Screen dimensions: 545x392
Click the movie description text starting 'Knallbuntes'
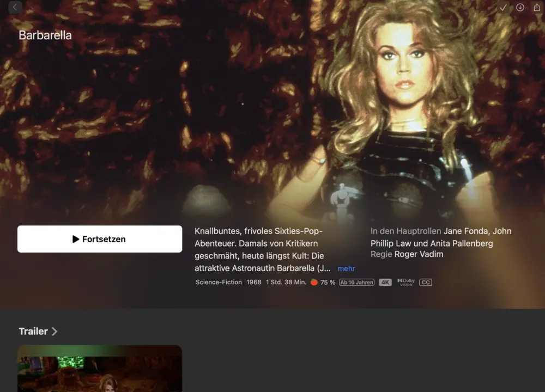click(x=263, y=250)
